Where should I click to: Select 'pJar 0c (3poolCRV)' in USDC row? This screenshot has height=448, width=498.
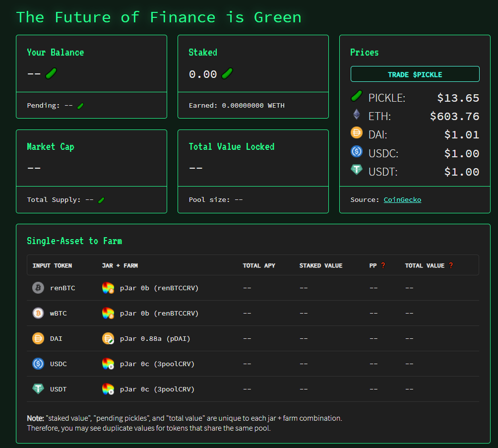[157, 364]
